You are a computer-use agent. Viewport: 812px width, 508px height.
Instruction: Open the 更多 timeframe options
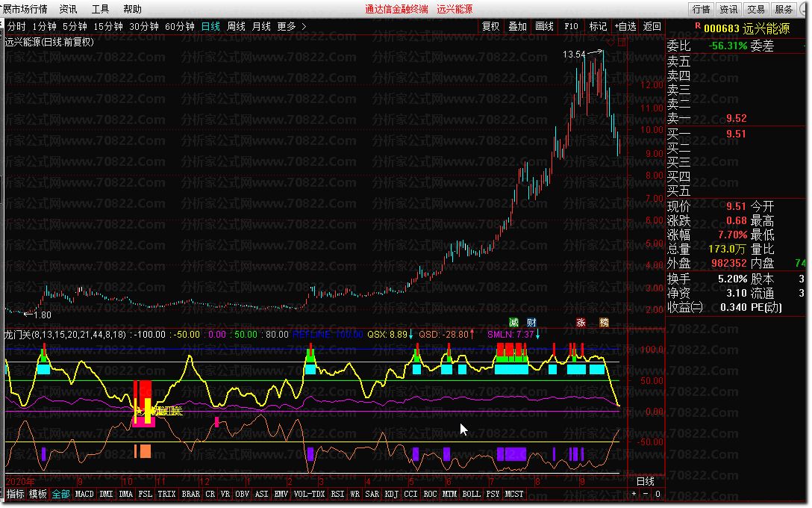pyautogui.click(x=287, y=26)
